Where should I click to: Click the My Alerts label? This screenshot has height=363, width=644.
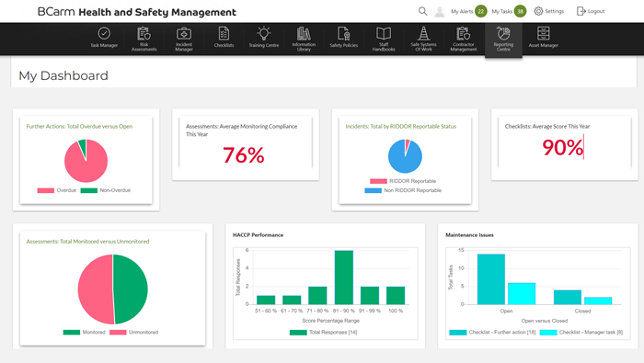click(x=462, y=11)
